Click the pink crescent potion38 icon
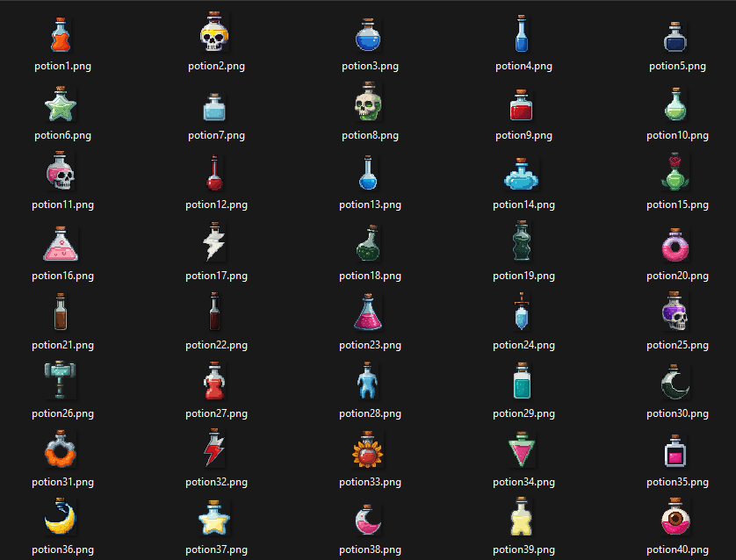 click(368, 520)
